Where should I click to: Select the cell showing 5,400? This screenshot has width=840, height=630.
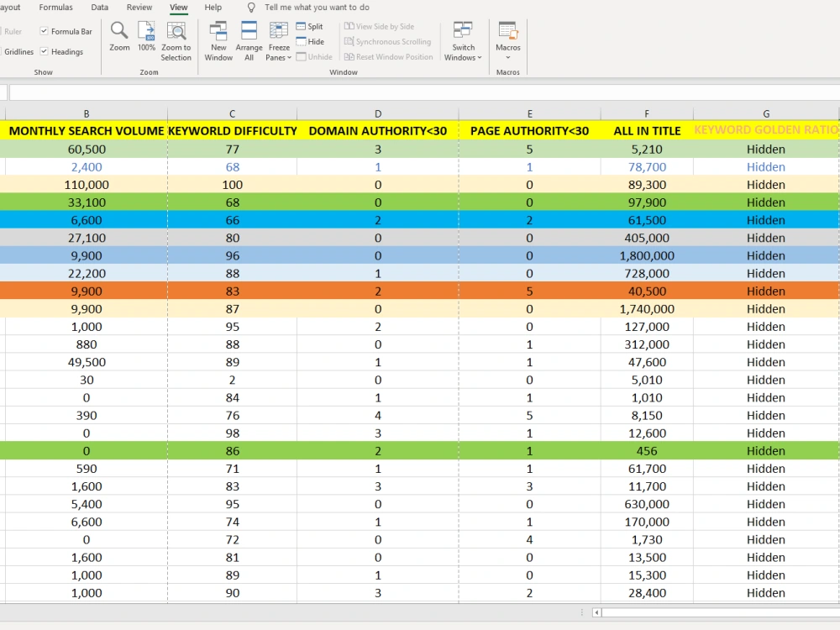[87, 503]
